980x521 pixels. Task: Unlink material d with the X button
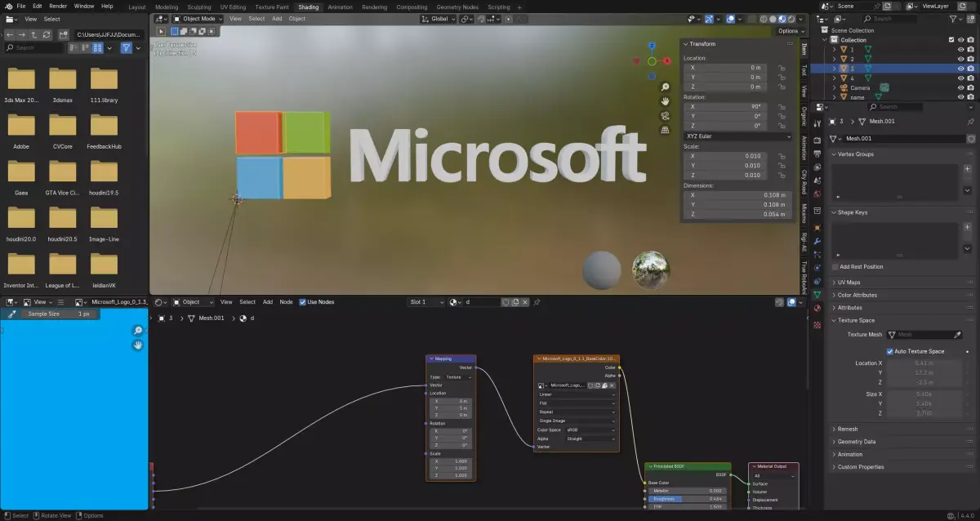[525, 302]
